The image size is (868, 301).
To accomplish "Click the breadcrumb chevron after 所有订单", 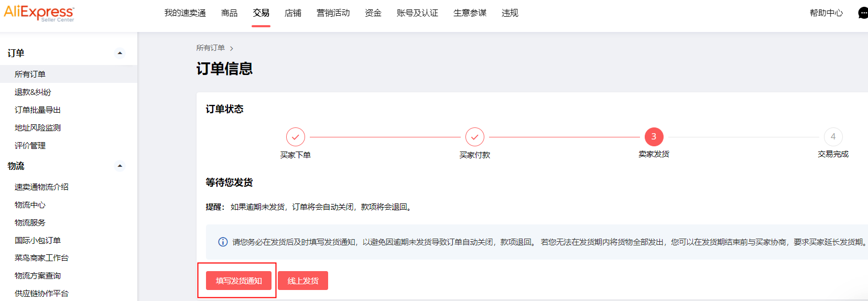I will 232,48.
